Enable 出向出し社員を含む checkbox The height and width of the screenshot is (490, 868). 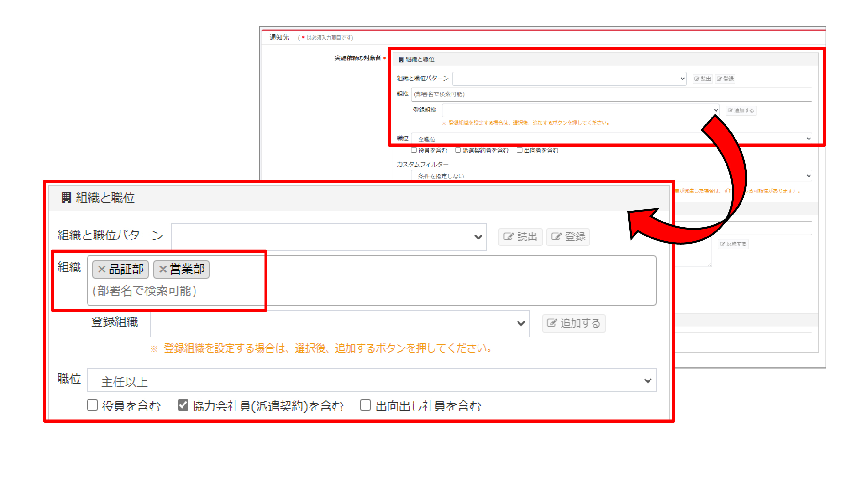click(365, 405)
